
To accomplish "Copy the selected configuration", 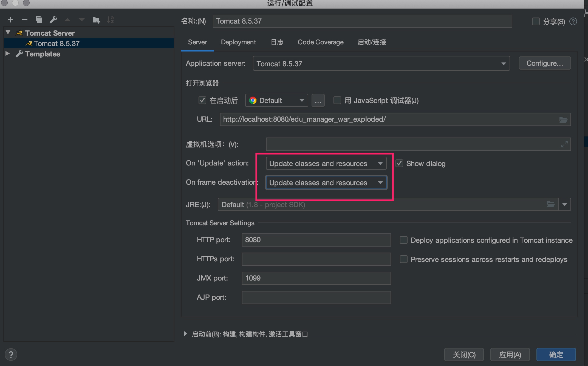I will (39, 20).
